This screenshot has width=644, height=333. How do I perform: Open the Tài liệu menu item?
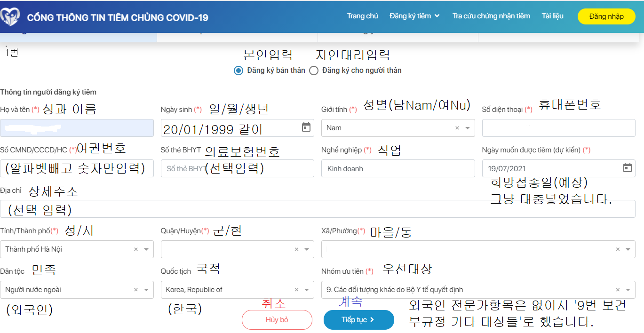point(552,16)
